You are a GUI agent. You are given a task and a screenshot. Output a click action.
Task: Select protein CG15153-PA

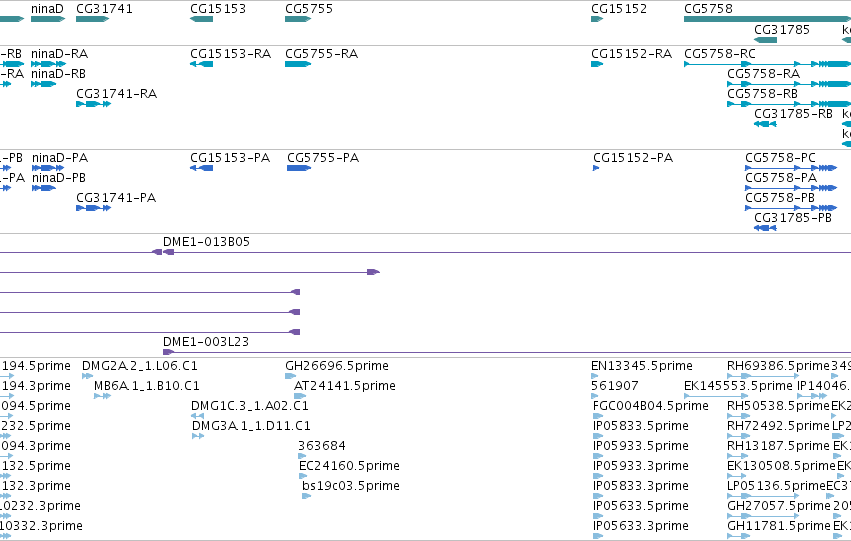tap(201, 168)
